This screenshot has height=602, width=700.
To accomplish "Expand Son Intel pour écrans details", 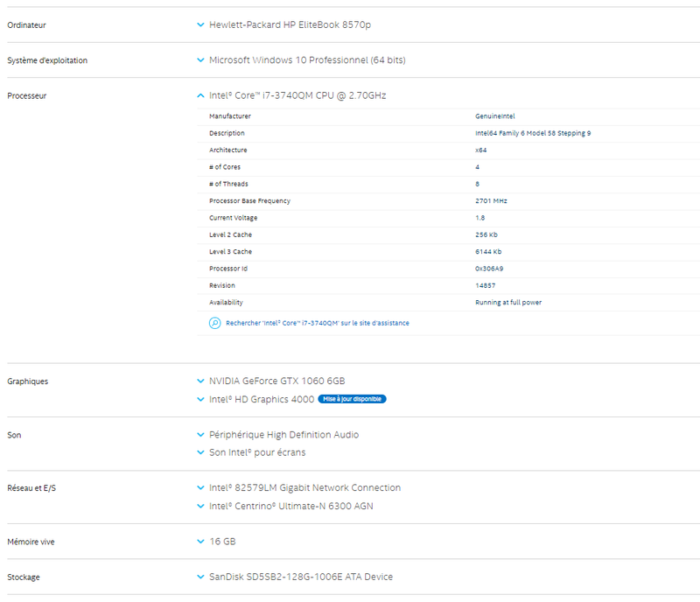I will [200, 452].
